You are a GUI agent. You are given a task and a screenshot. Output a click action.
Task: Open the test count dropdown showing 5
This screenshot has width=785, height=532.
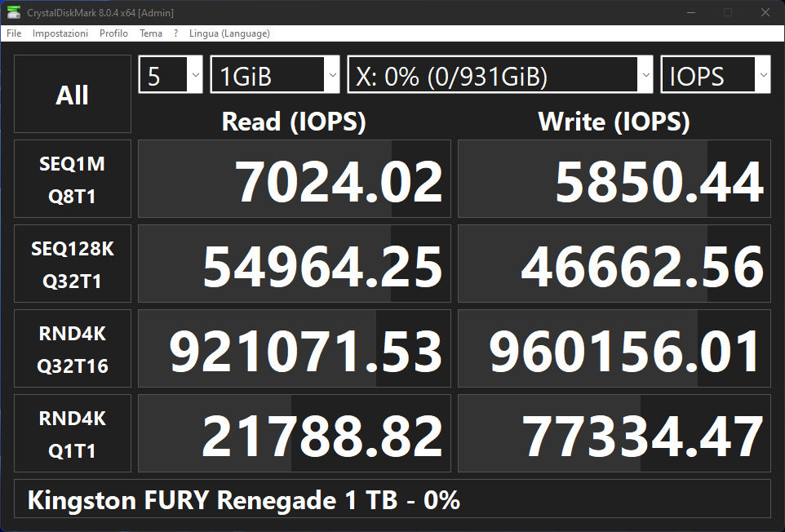click(171, 74)
